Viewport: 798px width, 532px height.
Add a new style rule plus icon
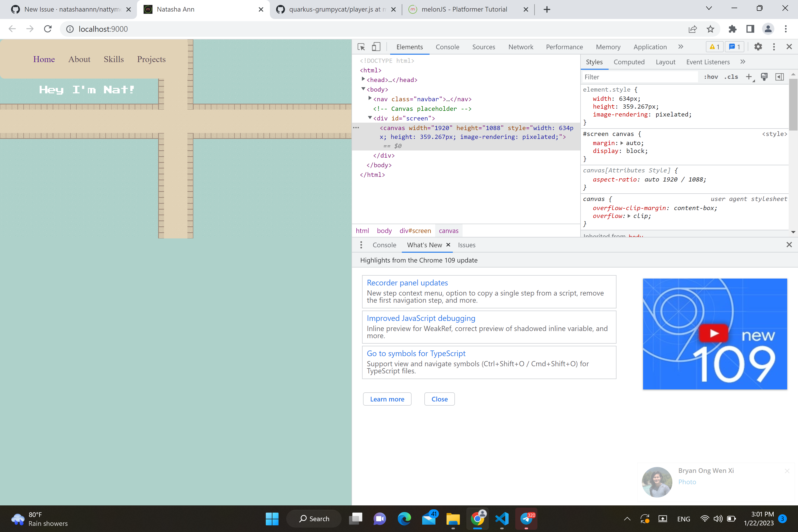pos(749,77)
